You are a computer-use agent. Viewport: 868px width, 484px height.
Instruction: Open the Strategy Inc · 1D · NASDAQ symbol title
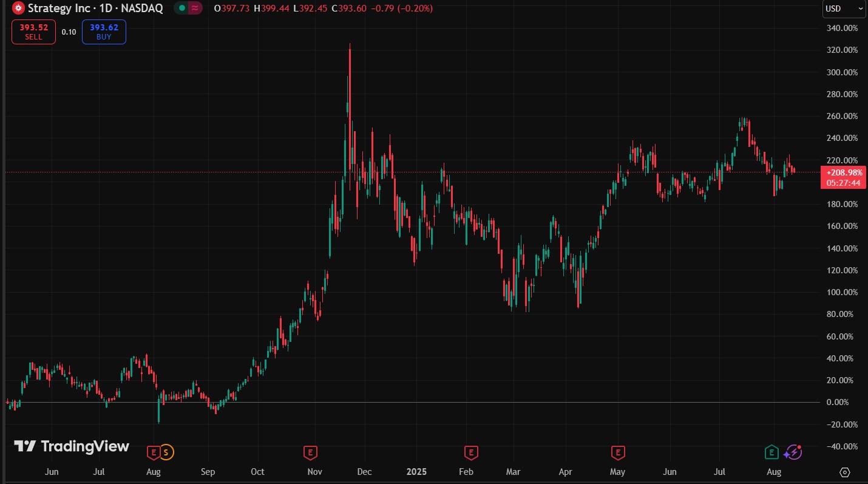click(x=95, y=9)
